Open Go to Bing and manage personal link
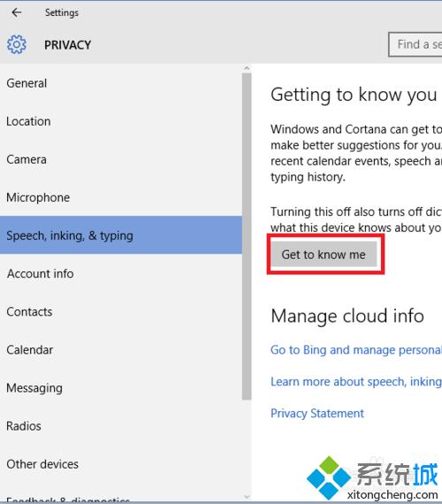The width and height of the screenshot is (442, 504). click(356, 350)
